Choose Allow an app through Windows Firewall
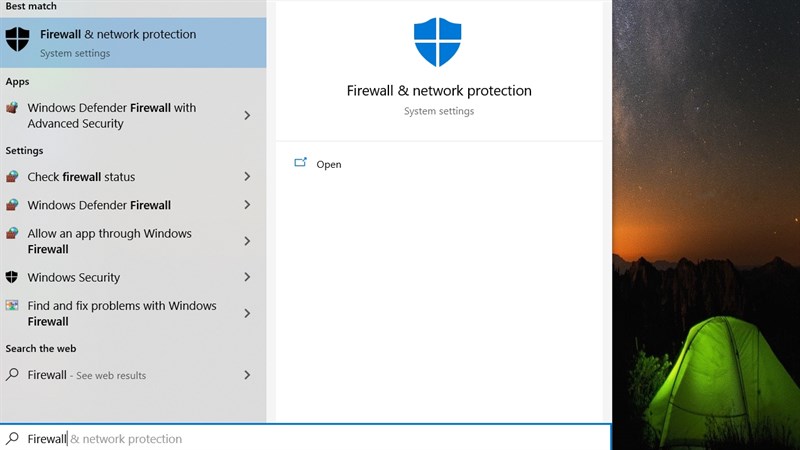Screen dimensions: 800x450 tap(133, 241)
